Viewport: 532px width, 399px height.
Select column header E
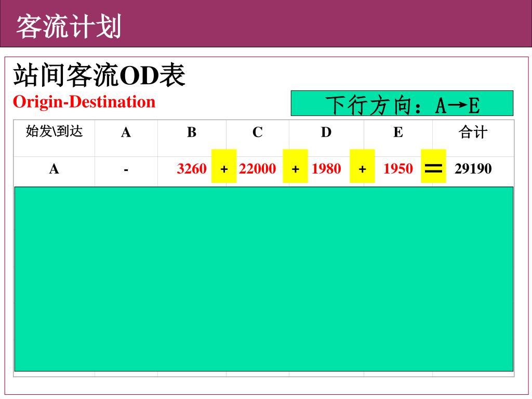click(398, 132)
